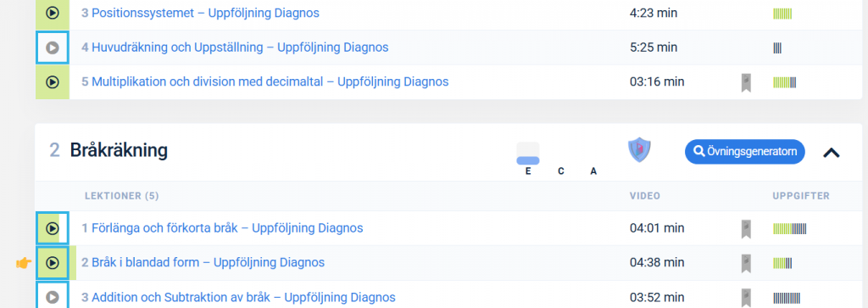This screenshot has height=308, width=868.
Task: Play video for Huvudräkning och Uppställning lesson
Action: (x=52, y=48)
